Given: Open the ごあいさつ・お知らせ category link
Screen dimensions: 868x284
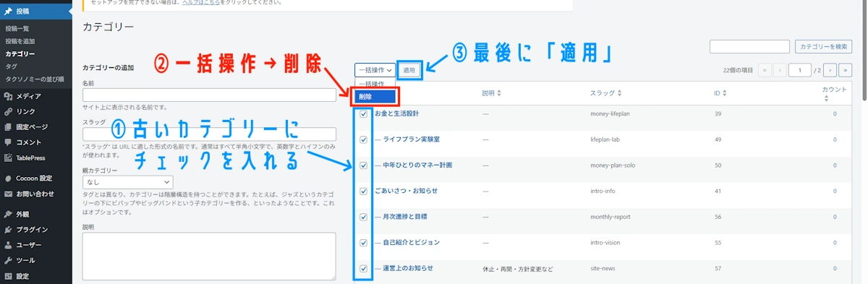Looking at the screenshot, I should pyautogui.click(x=406, y=191).
